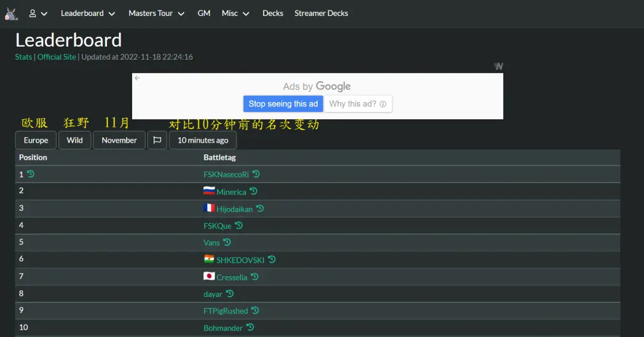The width and height of the screenshot is (644, 337).
Task: Click the ad back arrow icon
Action: [137, 78]
